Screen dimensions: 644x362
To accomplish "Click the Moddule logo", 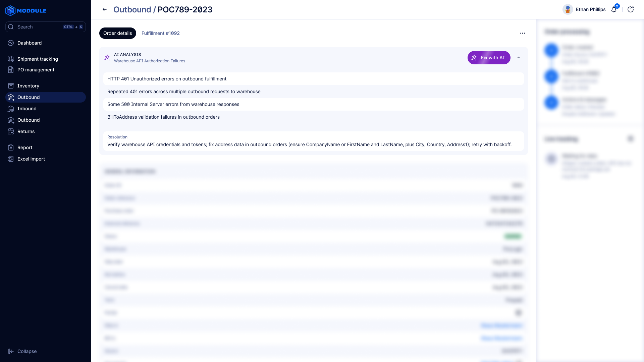I will [26, 10].
